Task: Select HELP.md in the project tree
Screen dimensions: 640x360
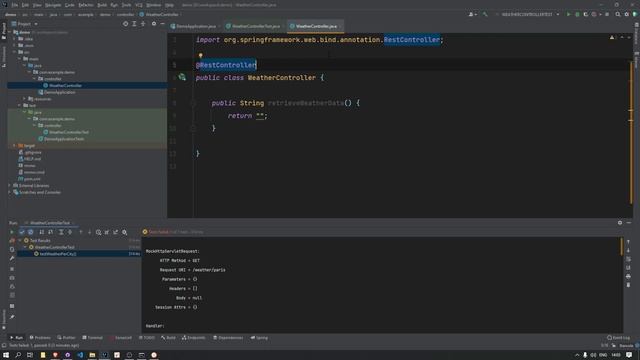Action: click(33, 159)
